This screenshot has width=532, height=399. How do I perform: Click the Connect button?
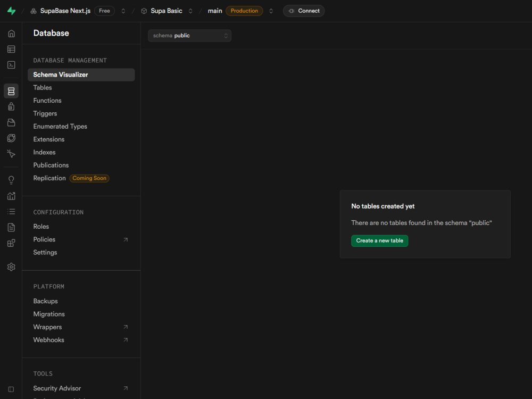(x=304, y=11)
